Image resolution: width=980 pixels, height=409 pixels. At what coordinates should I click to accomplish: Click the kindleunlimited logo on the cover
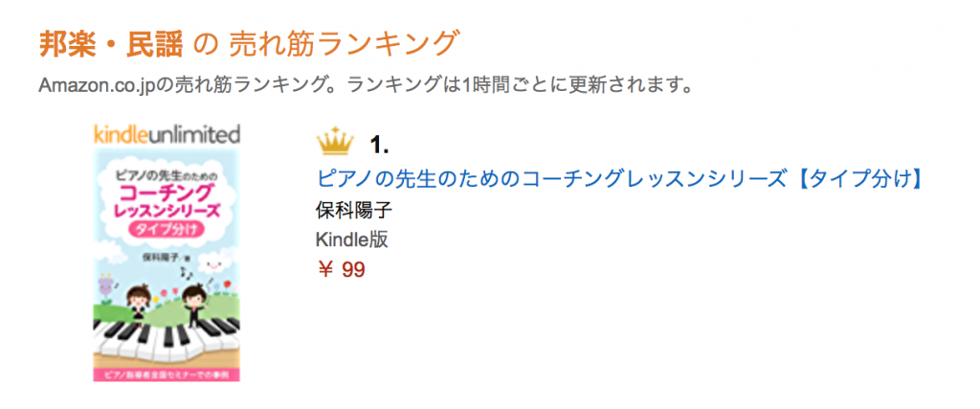[x=167, y=133]
